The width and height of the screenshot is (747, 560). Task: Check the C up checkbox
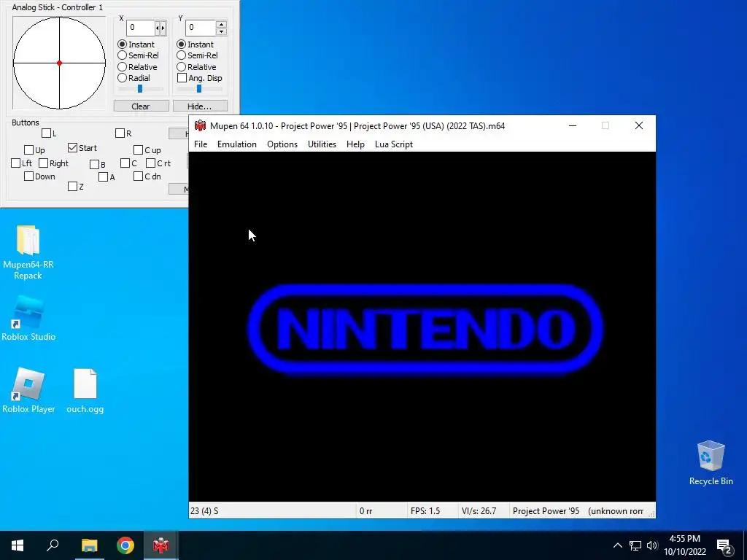(x=138, y=150)
